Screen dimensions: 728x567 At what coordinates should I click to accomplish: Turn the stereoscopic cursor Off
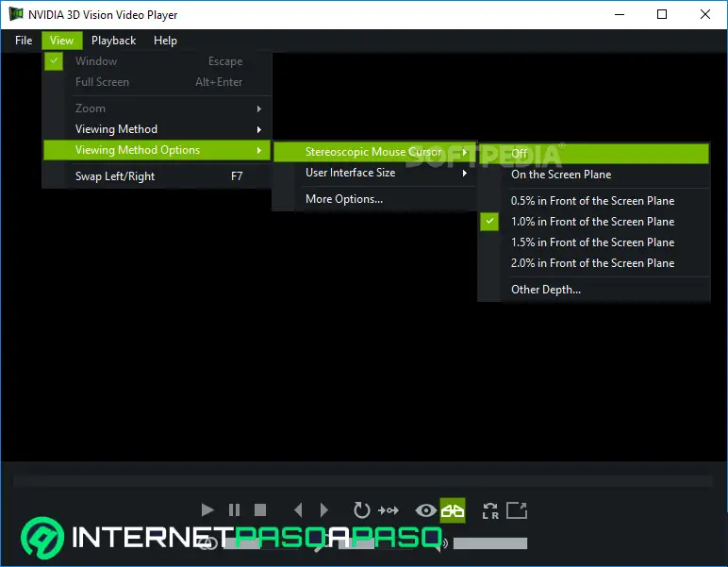click(594, 153)
